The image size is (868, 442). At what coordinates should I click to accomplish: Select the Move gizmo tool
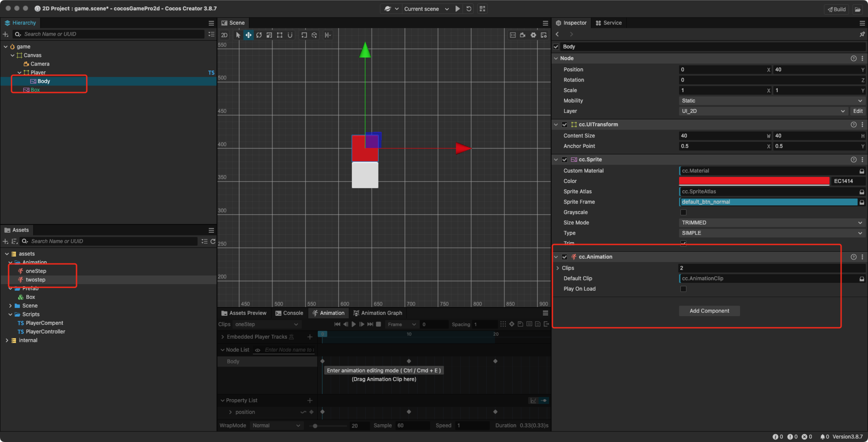248,35
